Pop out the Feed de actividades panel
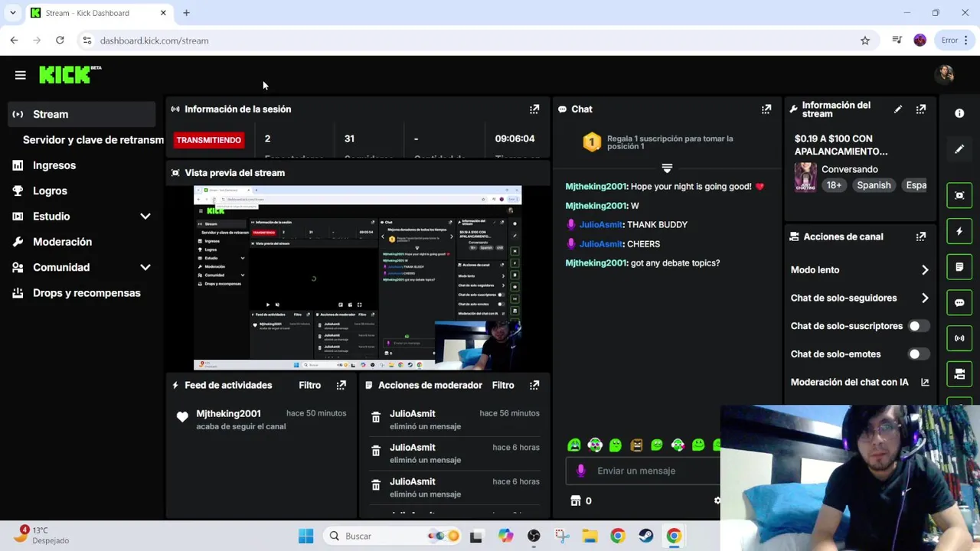Image resolution: width=980 pixels, height=551 pixels. click(x=341, y=385)
